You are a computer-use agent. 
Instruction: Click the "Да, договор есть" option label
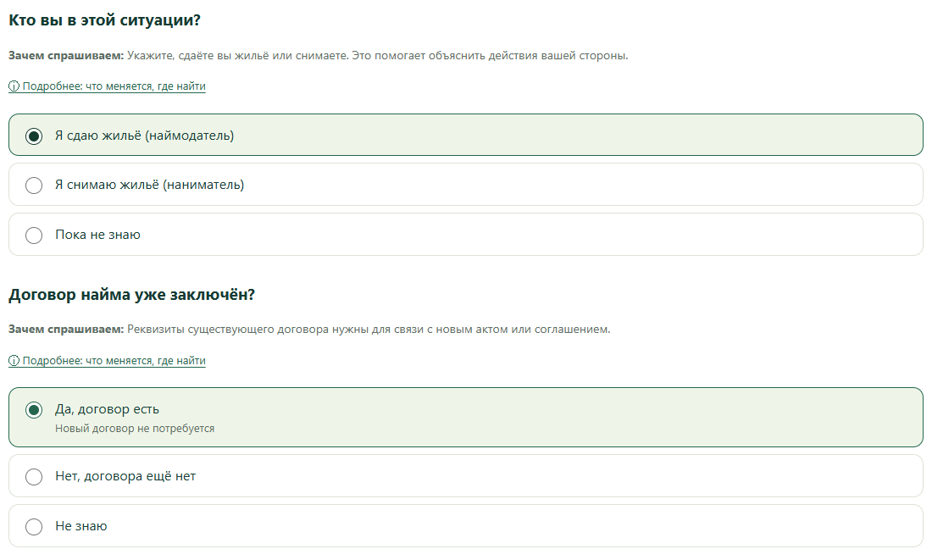107,409
